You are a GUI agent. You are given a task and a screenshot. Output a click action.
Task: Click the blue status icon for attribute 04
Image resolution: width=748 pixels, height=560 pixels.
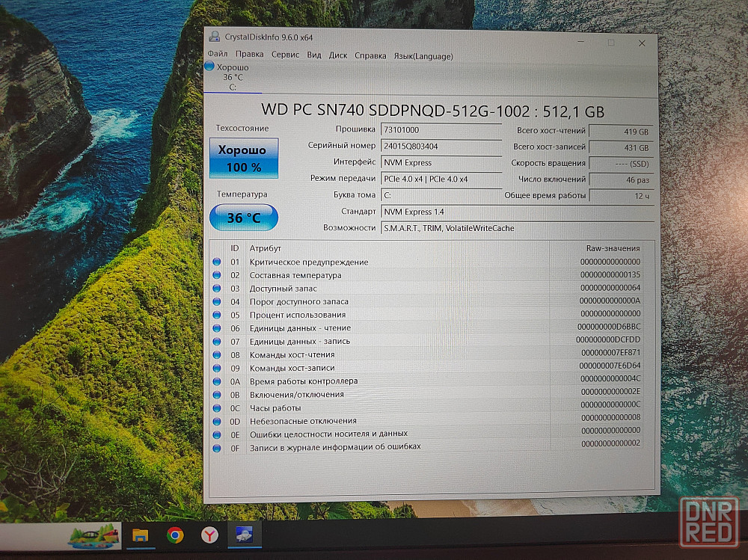(217, 301)
